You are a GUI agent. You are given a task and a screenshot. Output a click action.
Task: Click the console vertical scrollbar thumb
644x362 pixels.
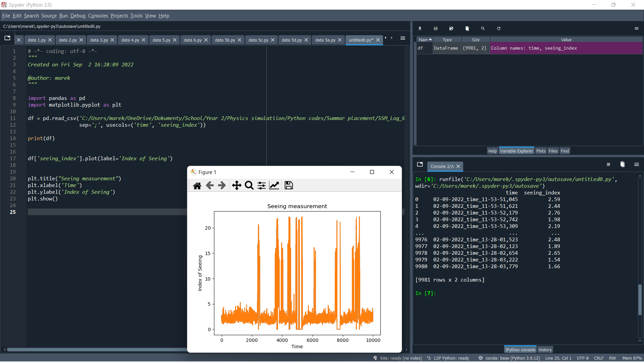click(x=640, y=300)
